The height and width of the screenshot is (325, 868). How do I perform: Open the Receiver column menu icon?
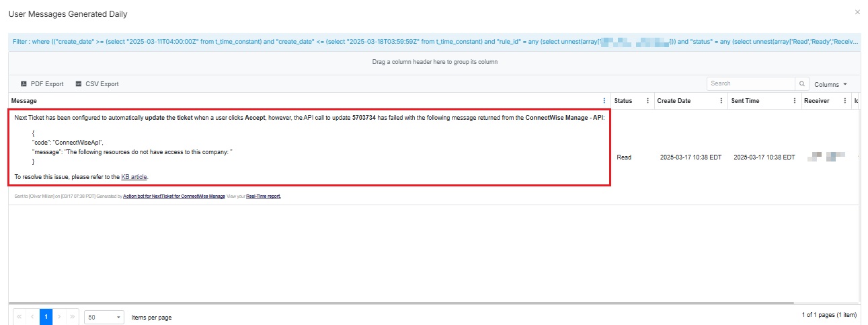(x=844, y=101)
